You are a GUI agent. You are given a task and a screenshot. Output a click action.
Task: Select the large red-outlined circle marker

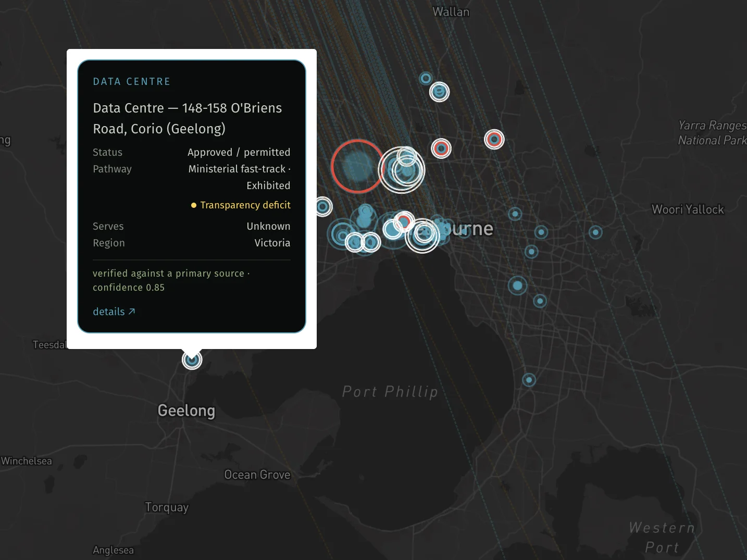coord(357,166)
